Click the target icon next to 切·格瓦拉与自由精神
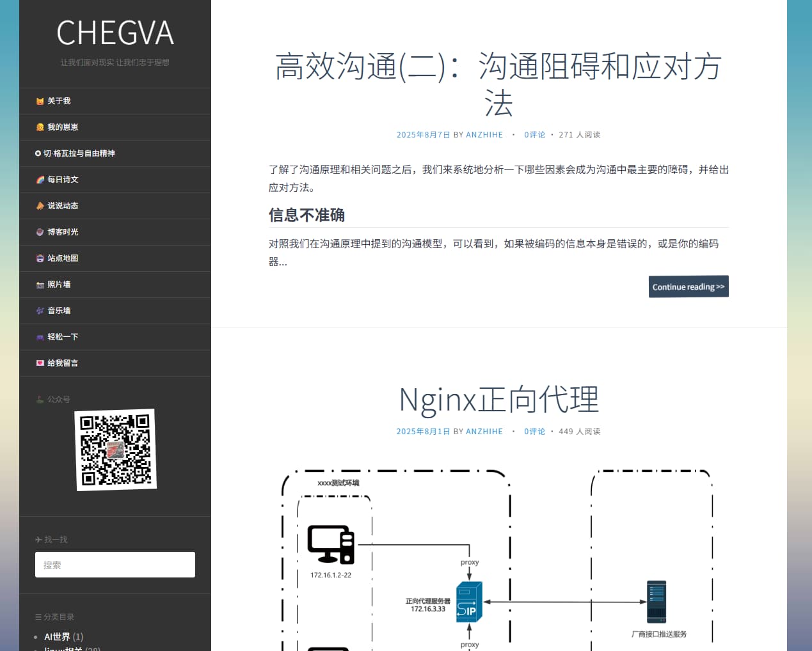812x651 pixels. 37,153
